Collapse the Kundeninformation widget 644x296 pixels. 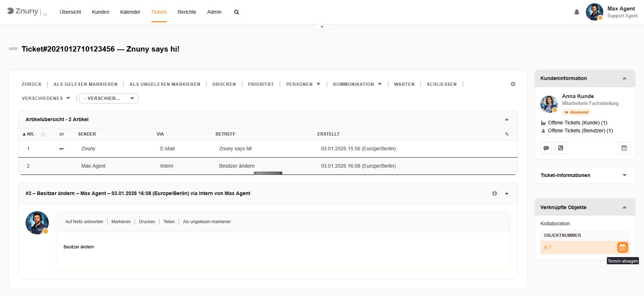point(624,78)
